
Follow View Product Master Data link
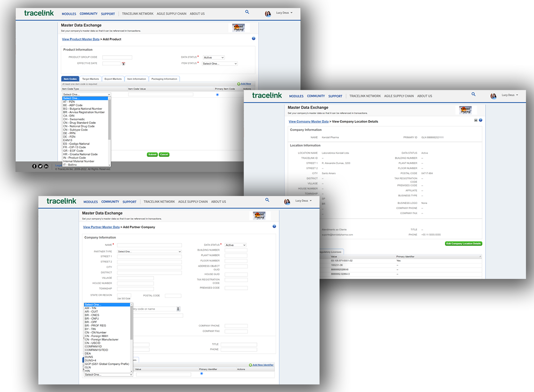pyautogui.click(x=81, y=39)
